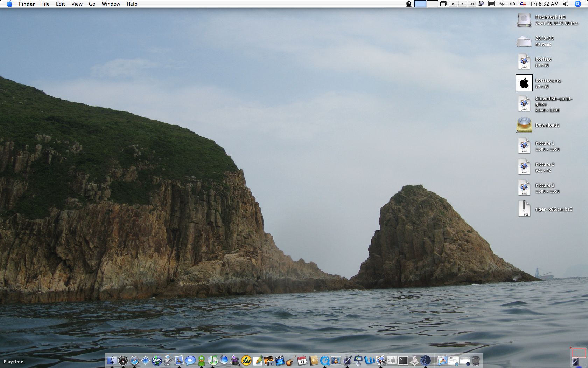588x368 pixels.
Task: Click the jagged zigzag symbol in the menu bar
Action: [502, 4]
